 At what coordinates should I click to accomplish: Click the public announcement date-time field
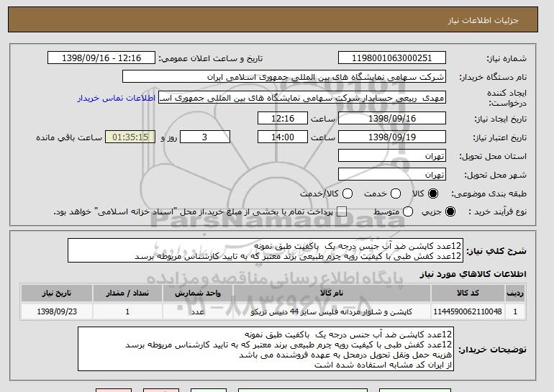101,58
